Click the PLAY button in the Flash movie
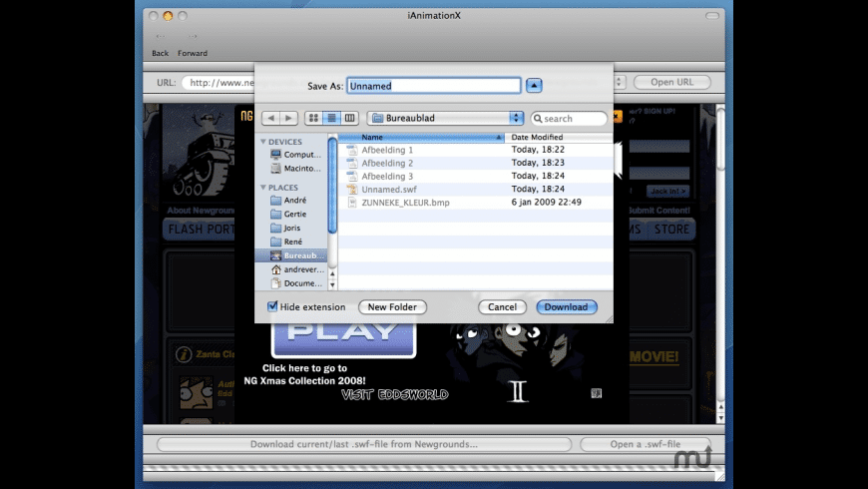The width and height of the screenshot is (868, 489). [x=344, y=338]
